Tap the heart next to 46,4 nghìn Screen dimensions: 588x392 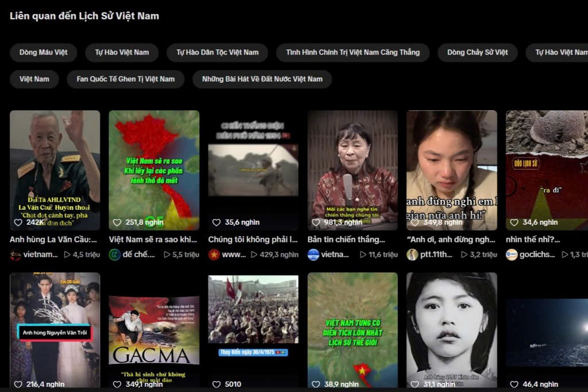tap(514, 384)
